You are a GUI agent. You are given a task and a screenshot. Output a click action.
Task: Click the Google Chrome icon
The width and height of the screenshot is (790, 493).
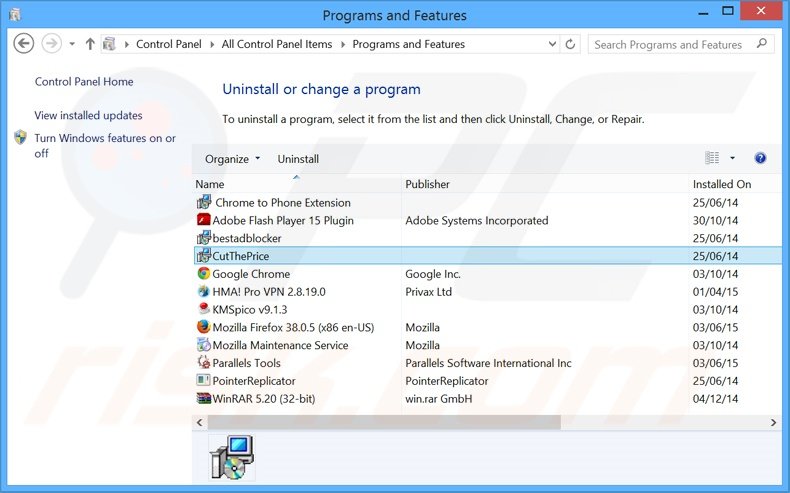[x=204, y=273]
